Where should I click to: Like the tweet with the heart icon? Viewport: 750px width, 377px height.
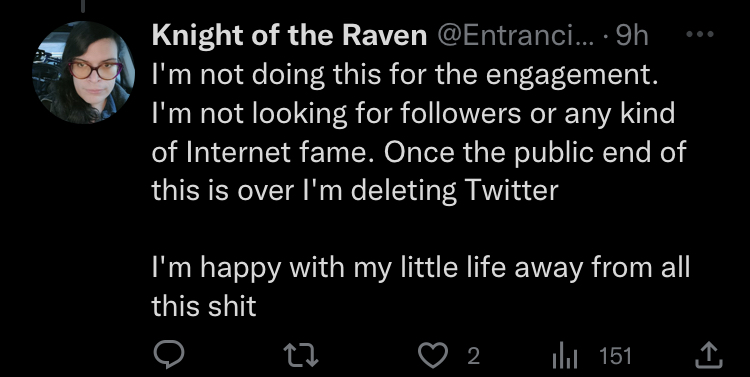pyautogui.click(x=432, y=356)
